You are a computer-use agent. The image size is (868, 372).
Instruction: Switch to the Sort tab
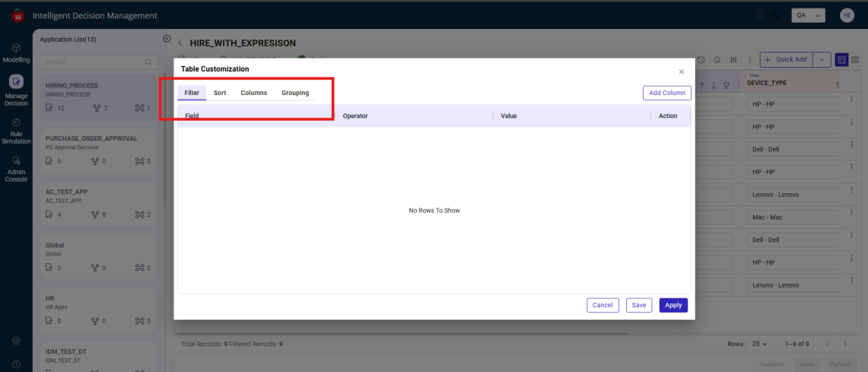(x=220, y=93)
